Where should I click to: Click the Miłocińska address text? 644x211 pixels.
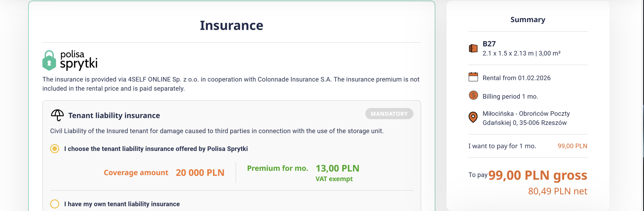pyautogui.click(x=526, y=118)
